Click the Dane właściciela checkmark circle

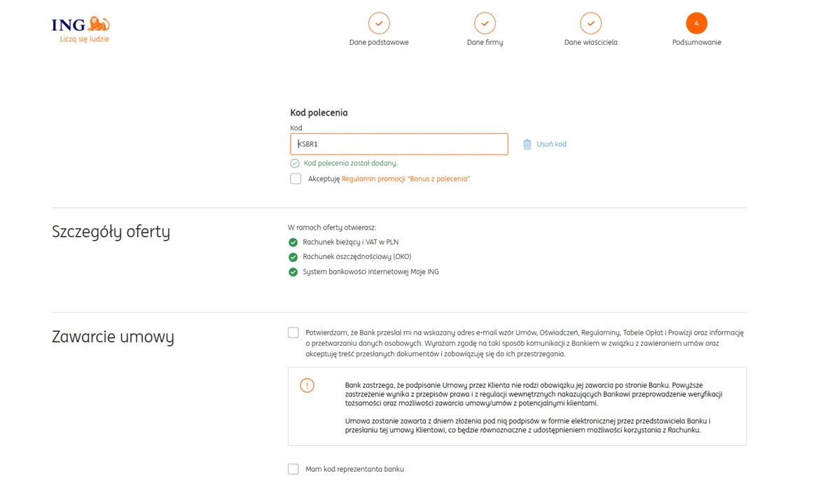tap(590, 24)
